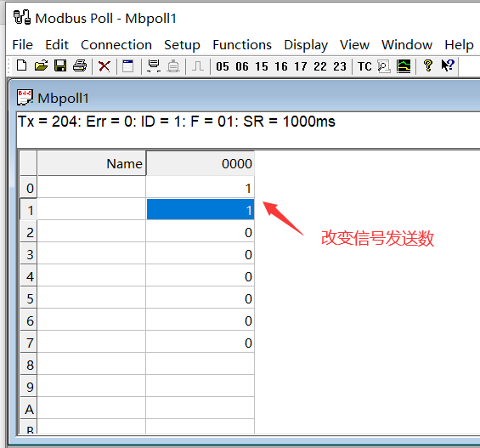Click the red X delete icon
Viewport: 480px width, 448px height.
(104, 65)
